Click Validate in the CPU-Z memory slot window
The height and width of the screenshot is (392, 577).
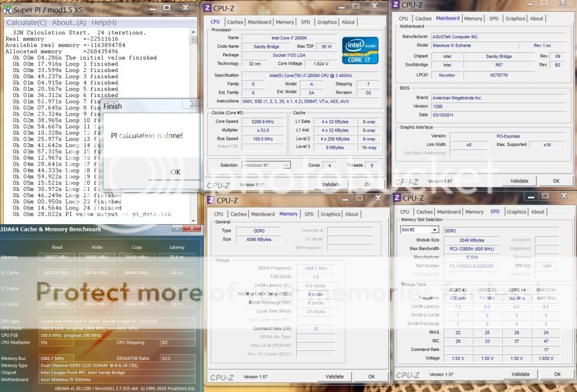[520, 375]
